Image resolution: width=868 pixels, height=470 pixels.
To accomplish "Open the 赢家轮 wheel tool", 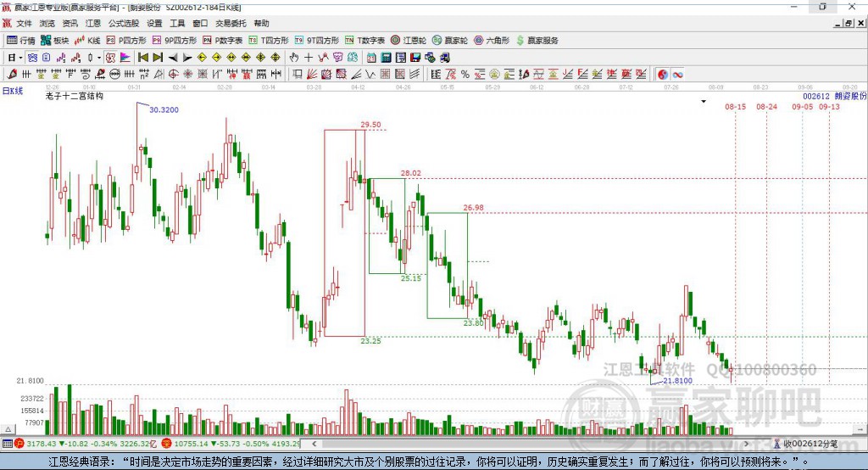I will (x=450, y=41).
